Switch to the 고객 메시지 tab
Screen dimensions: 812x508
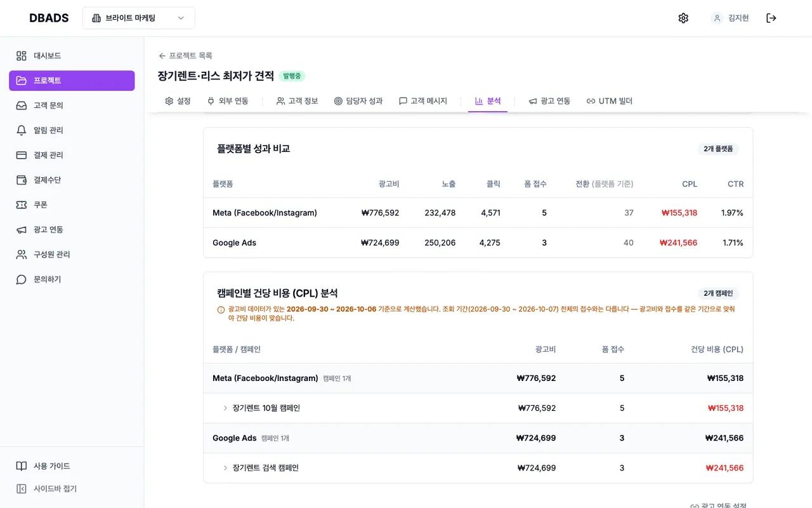pyautogui.click(x=423, y=101)
